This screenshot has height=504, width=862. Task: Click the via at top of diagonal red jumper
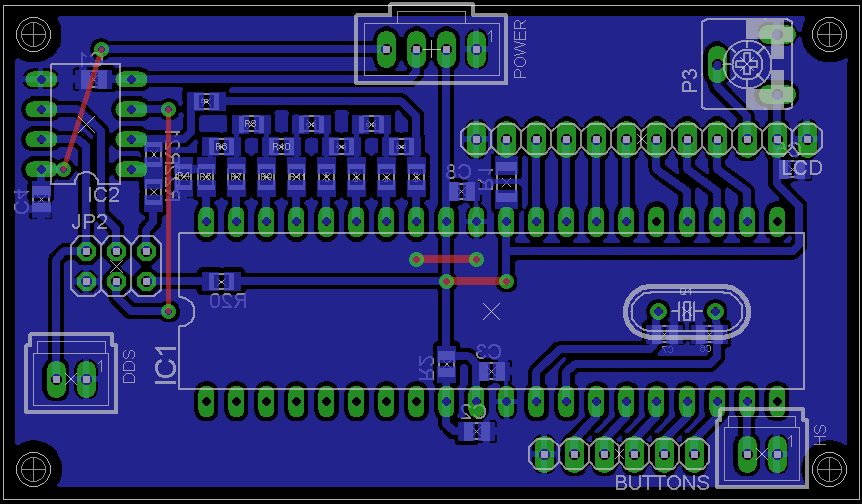point(101,50)
